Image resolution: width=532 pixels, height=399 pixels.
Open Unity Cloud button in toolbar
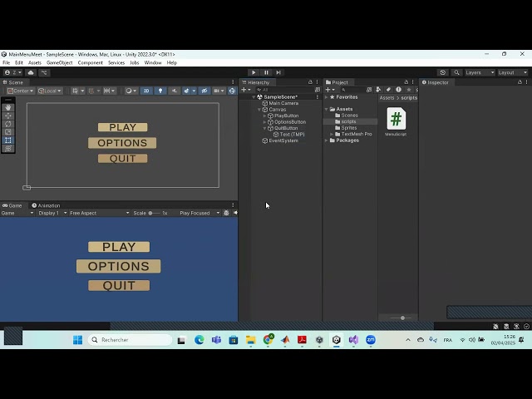pyautogui.click(x=31, y=72)
